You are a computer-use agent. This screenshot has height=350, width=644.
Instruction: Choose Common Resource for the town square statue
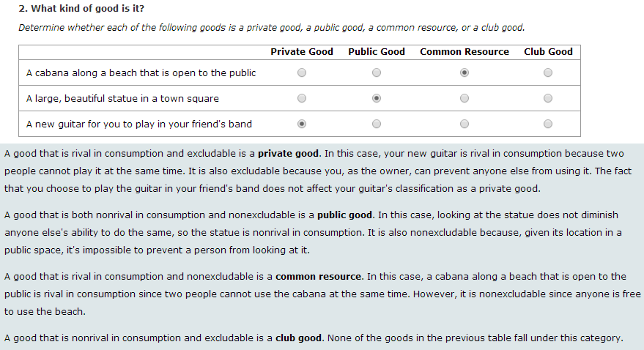(465, 98)
